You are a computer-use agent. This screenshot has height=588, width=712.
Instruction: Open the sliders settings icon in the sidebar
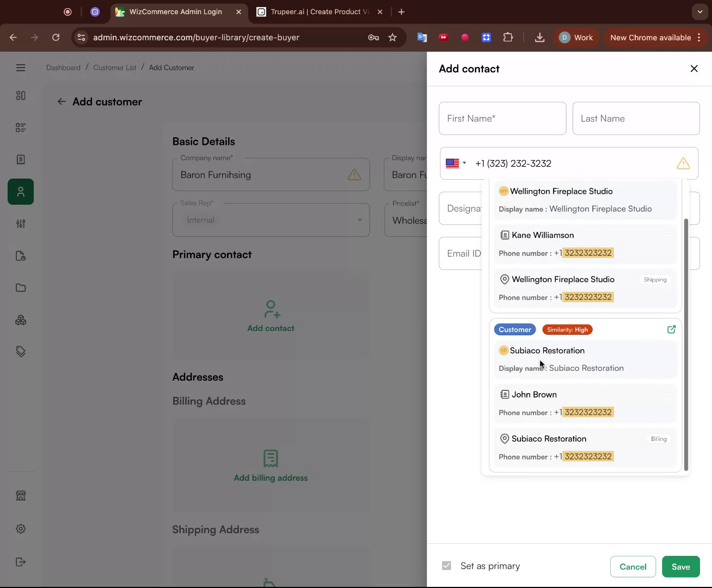pos(21,224)
